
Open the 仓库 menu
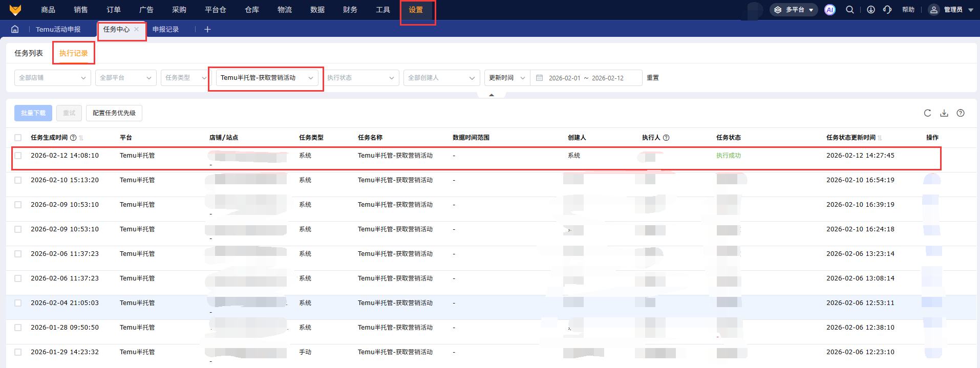click(x=252, y=10)
